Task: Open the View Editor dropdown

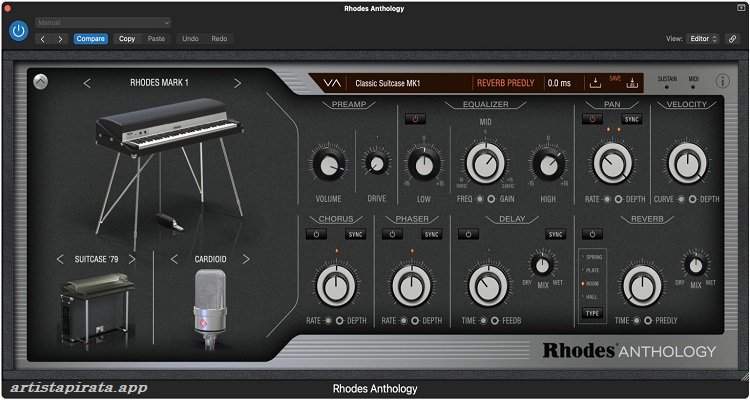Action: click(703, 39)
